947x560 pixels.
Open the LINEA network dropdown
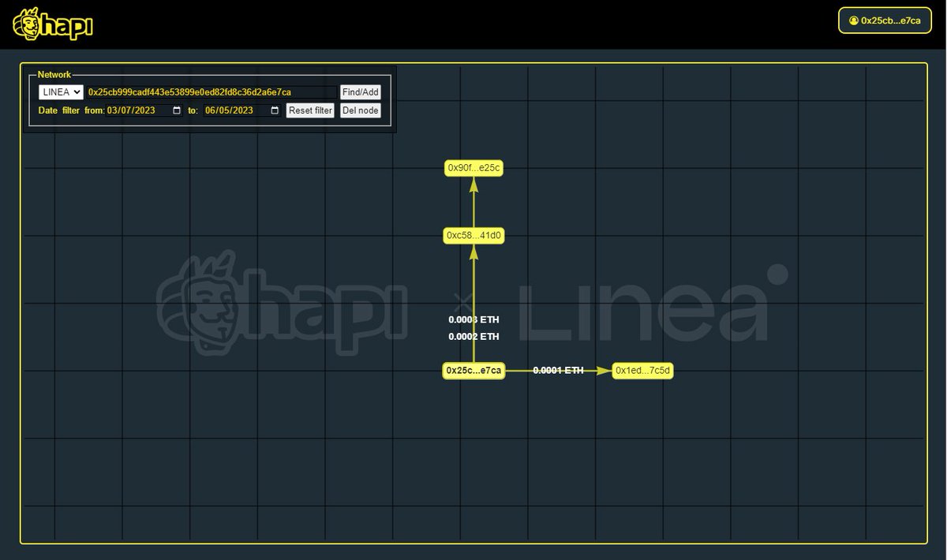(x=61, y=92)
